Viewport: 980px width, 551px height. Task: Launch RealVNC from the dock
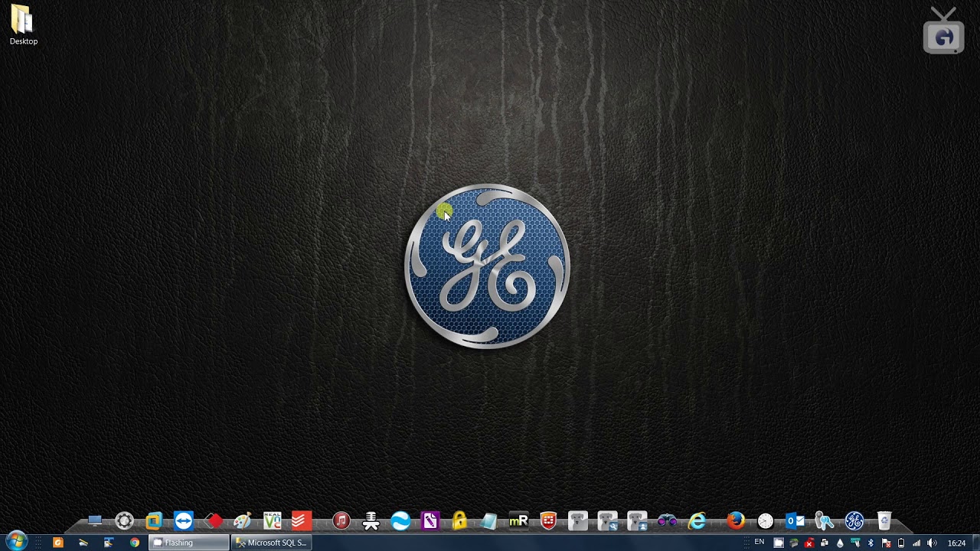coord(272,521)
